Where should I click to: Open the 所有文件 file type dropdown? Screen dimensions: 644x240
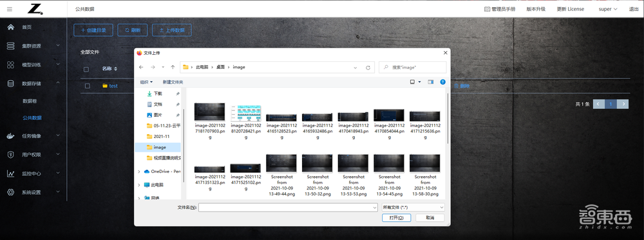point(413,208)
